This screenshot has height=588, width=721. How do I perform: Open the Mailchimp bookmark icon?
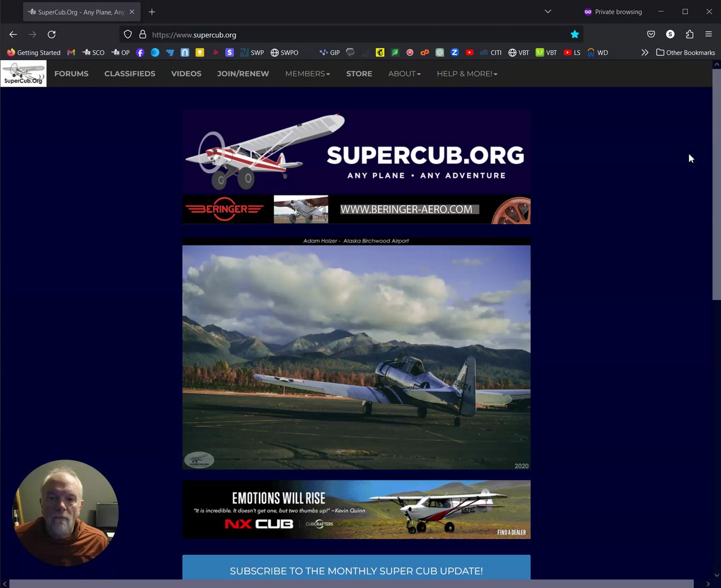[380, 52]
